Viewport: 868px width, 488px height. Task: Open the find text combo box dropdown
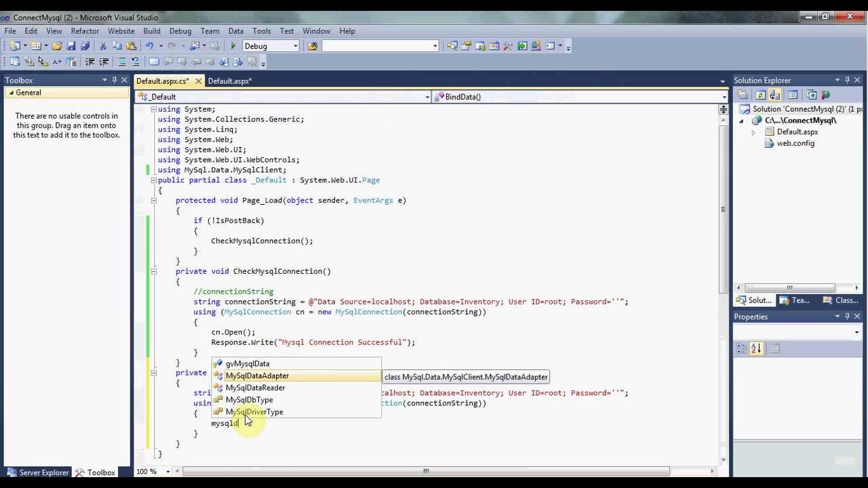coord(435,46)
